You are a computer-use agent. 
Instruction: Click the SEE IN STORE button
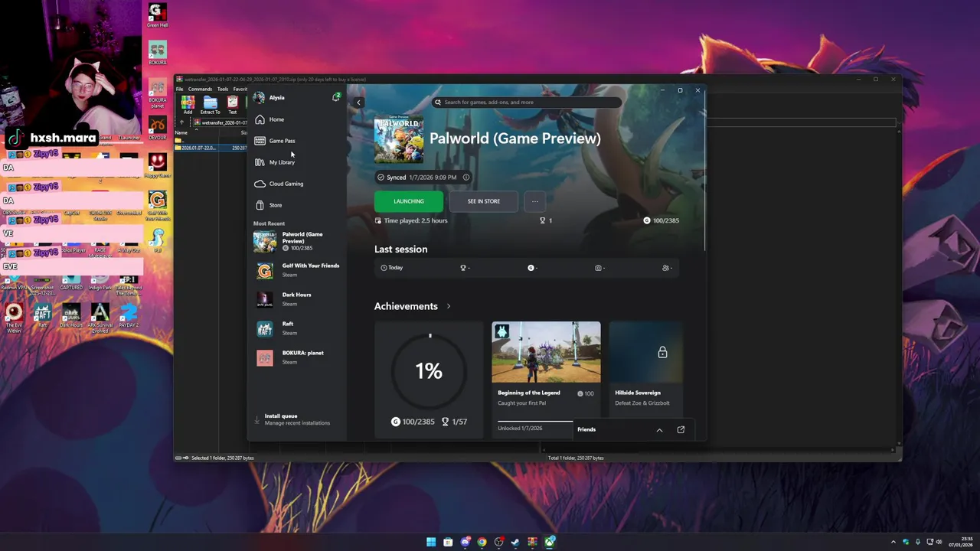(483, 201)
